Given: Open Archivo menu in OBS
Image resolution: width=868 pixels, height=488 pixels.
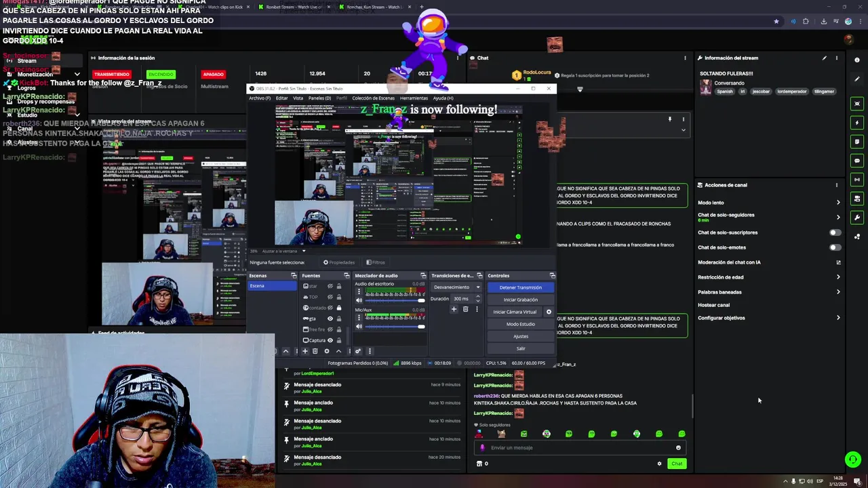Looking at the screenshot, I should pyautogui.click(x=260, y=98).
